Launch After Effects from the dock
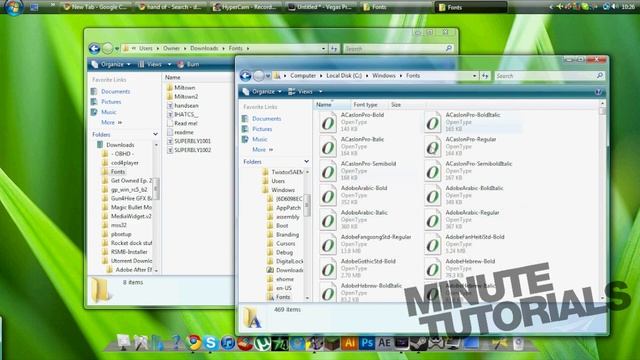Screen dimensions: 640x360 [384, 343]
